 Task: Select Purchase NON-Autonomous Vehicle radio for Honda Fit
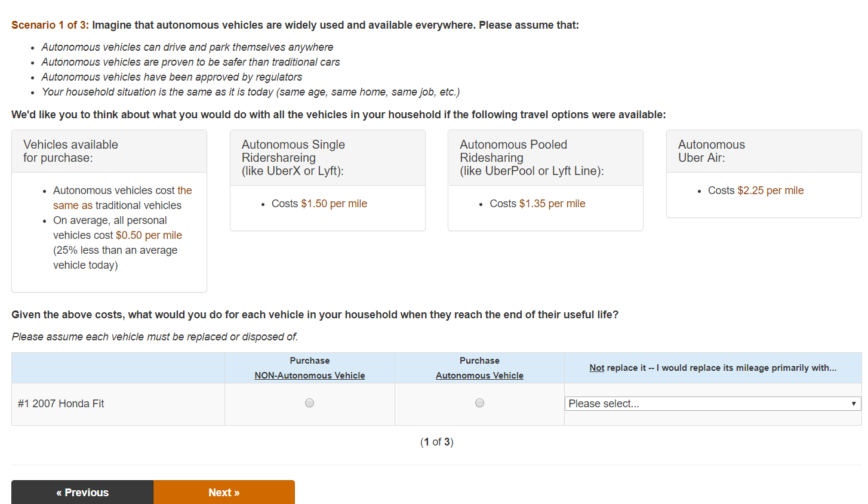click(309, 403)
